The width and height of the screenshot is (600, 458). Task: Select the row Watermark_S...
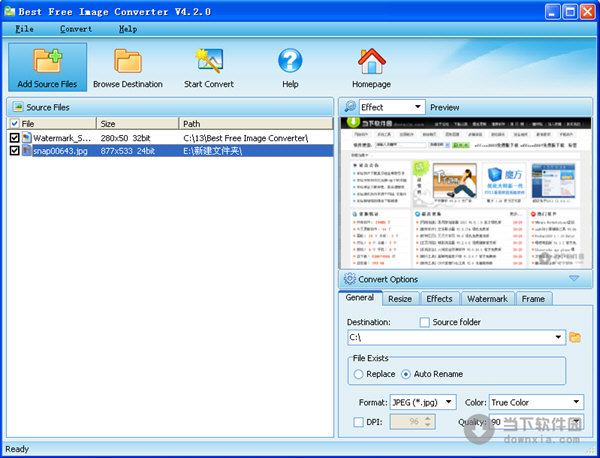[x=170, y=138]
